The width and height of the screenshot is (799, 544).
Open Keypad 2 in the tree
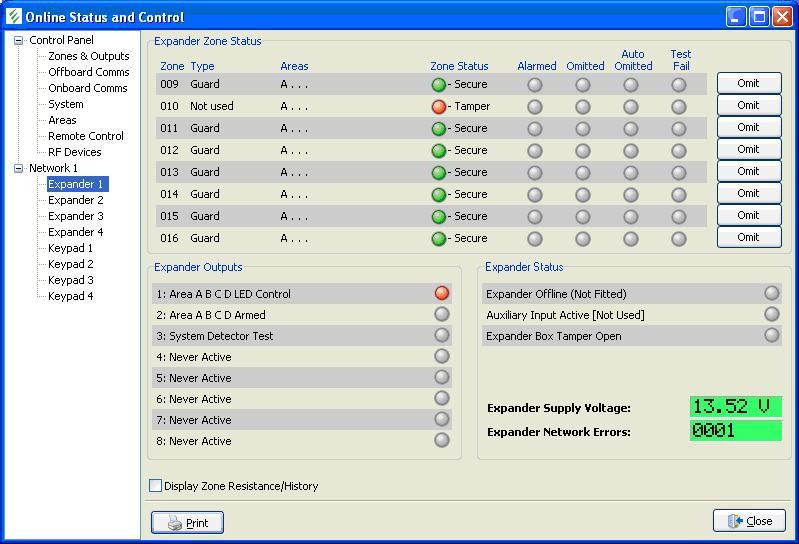[x=70, y=264]
